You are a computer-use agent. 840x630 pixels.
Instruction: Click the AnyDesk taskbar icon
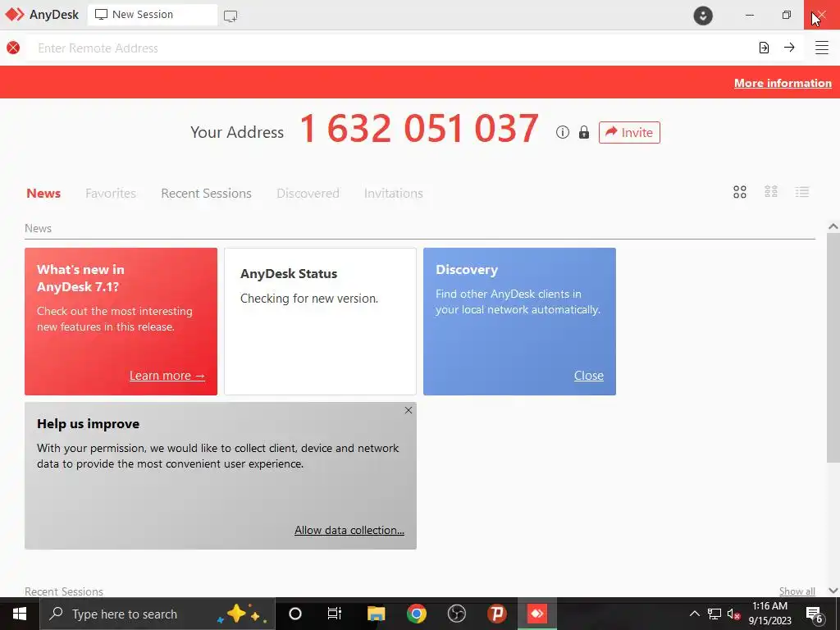[536, 614]
